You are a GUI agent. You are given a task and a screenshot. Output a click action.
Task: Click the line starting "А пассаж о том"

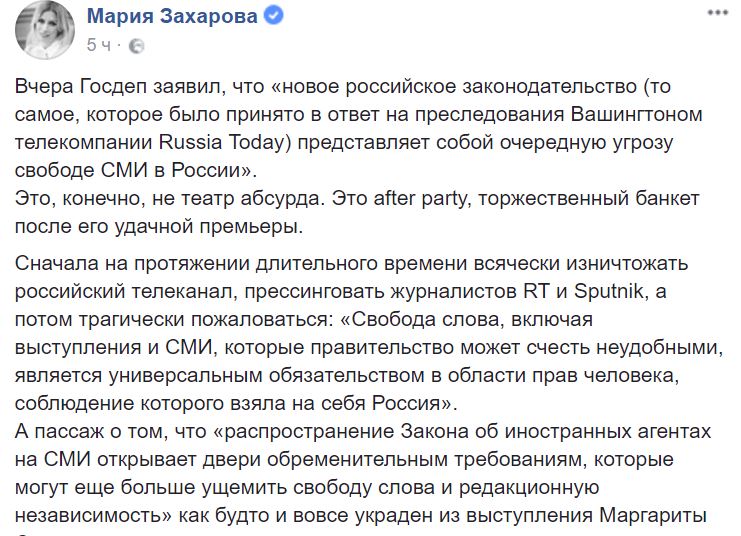tap(362, 432)
